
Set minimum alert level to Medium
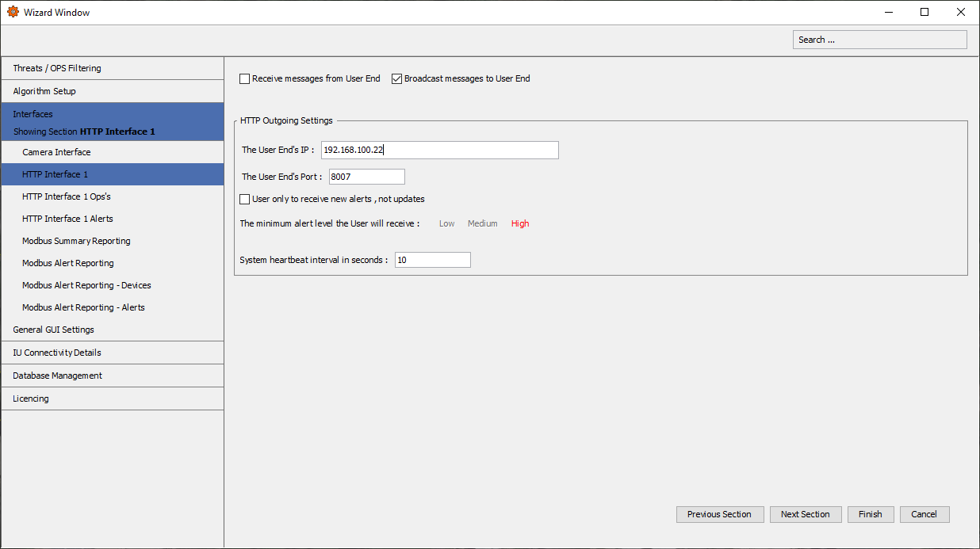482,223
